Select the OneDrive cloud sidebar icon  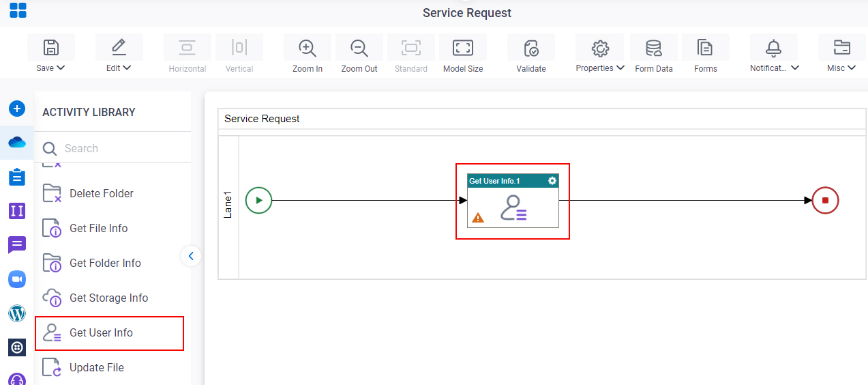pos(17,142)
